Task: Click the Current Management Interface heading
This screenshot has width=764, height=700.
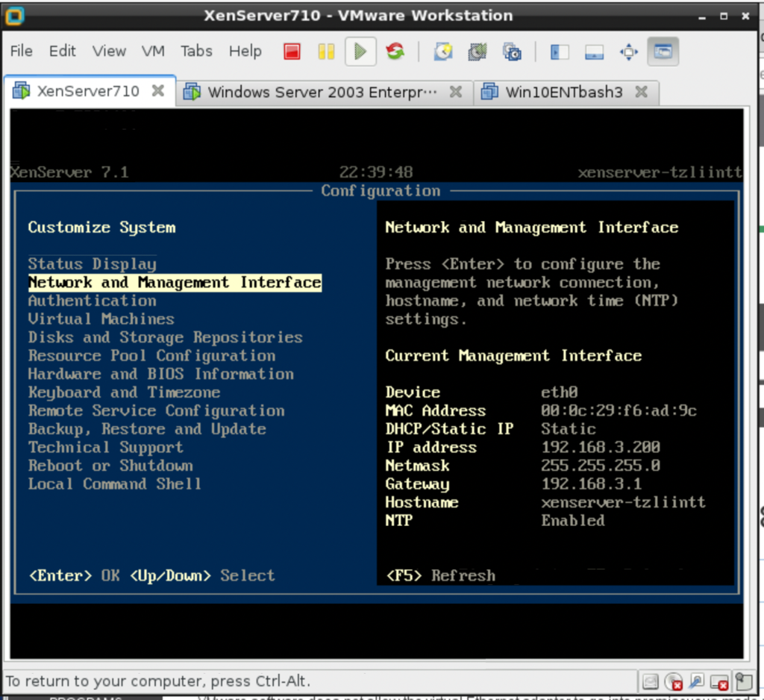Action: 513,356
